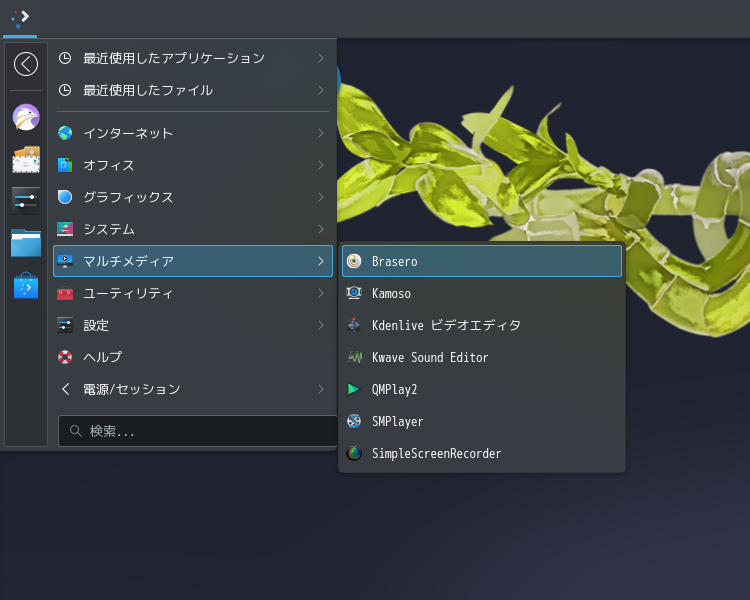This screenshot has height=600, width=750.
Task: Click the clock icon beside 最近使用したファイル
Action: click(65, 90)
